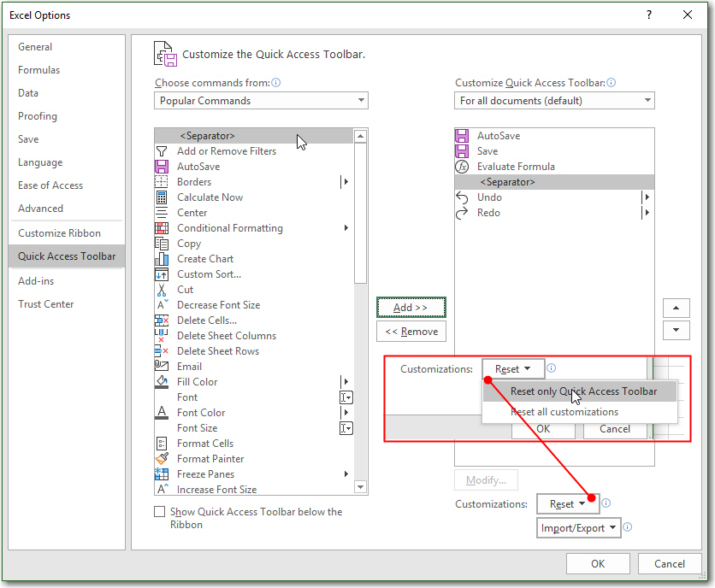The height and width of the screenshot is (588, 715).
Task: Expand the Borders submenu arrow
Action: [346, 182]
